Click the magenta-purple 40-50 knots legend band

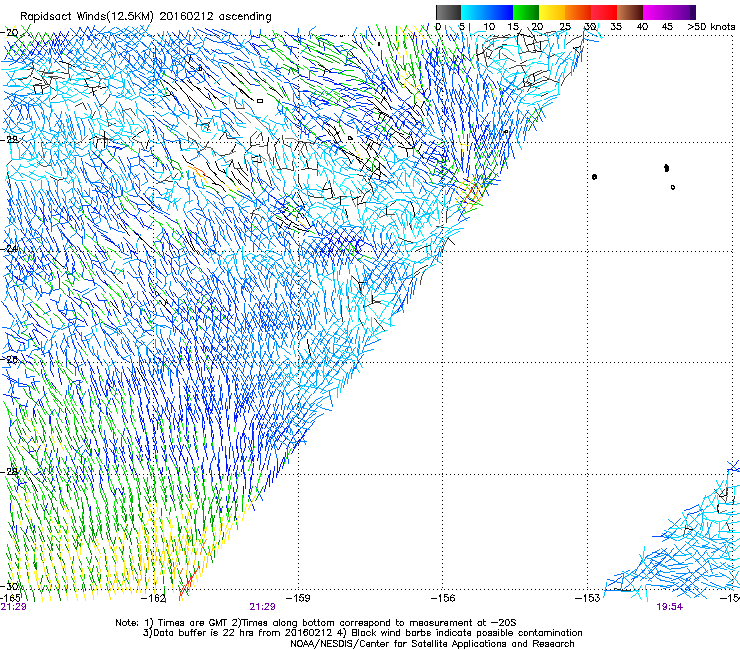coord(669,12)
